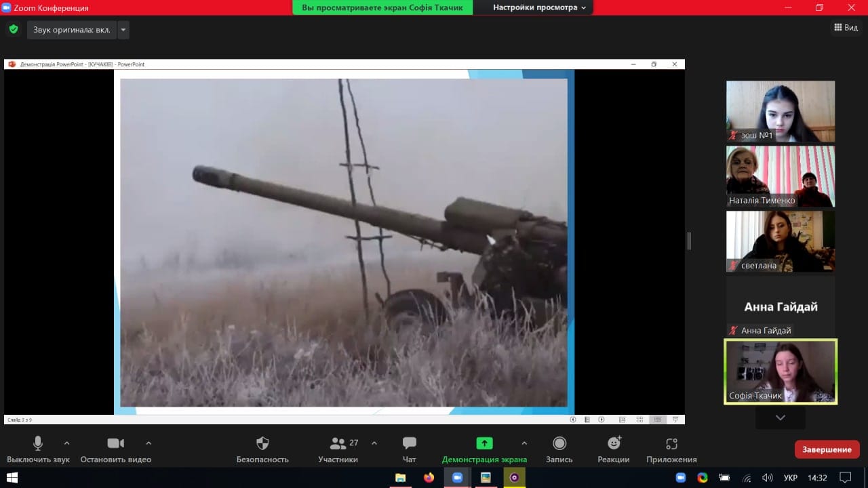
Task: Open the Чат chat panel
Action: [x=409, y=444]
